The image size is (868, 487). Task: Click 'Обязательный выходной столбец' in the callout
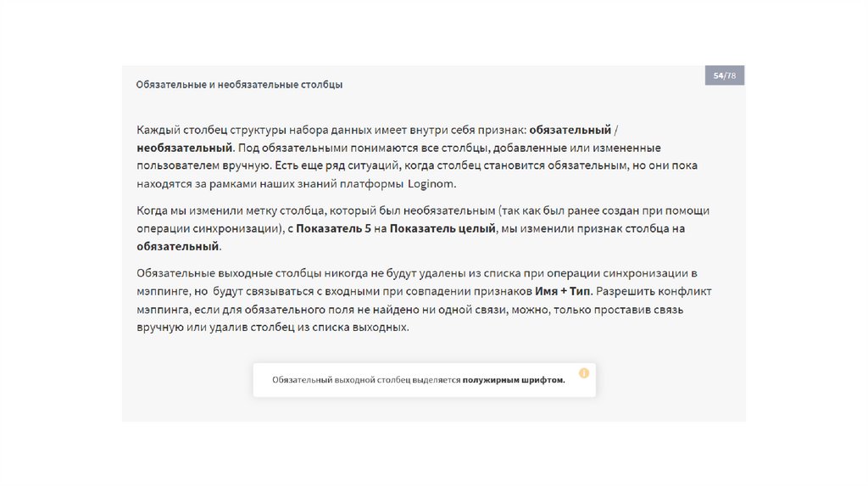(330, 380)
